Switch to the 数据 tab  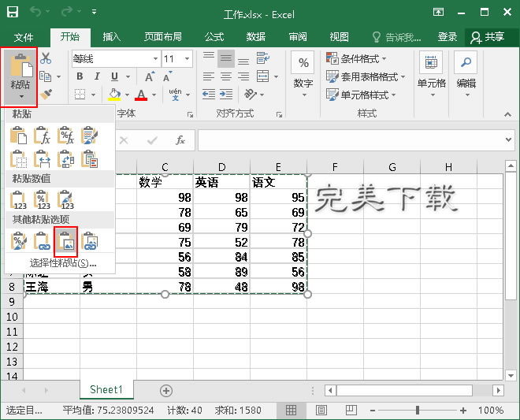coord(255,37)
